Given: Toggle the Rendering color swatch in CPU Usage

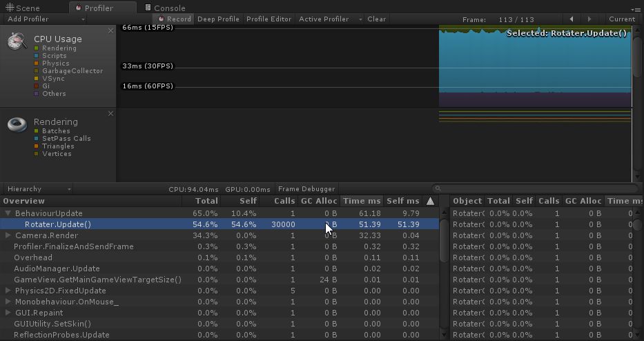Looking at the screenshot, I should (37, 48).
